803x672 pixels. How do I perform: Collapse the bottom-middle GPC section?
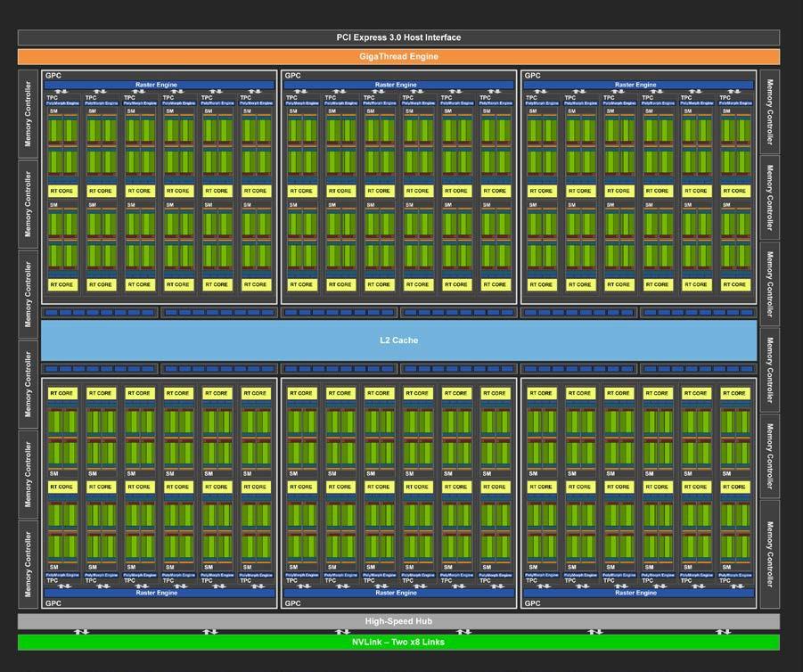pyautogui.click(x=294, y=603)
